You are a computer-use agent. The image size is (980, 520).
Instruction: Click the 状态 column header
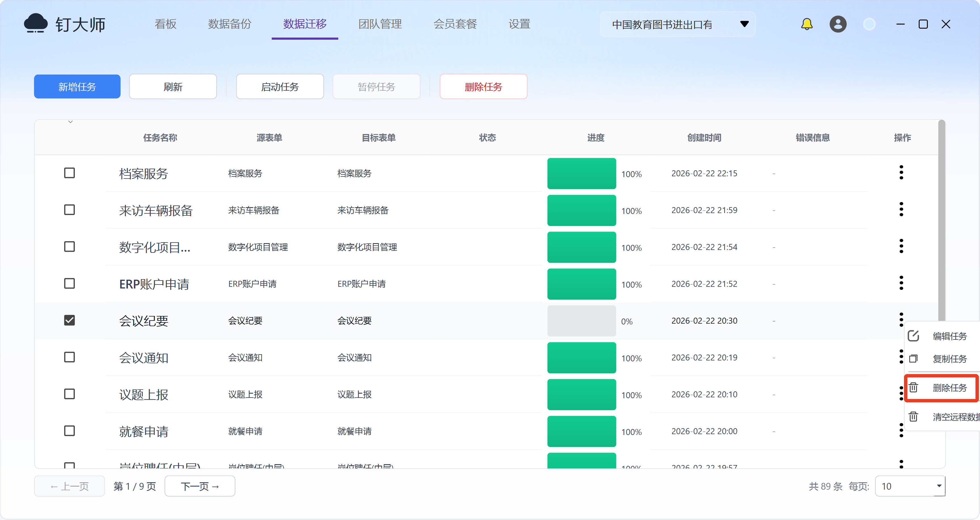point(487,138)
